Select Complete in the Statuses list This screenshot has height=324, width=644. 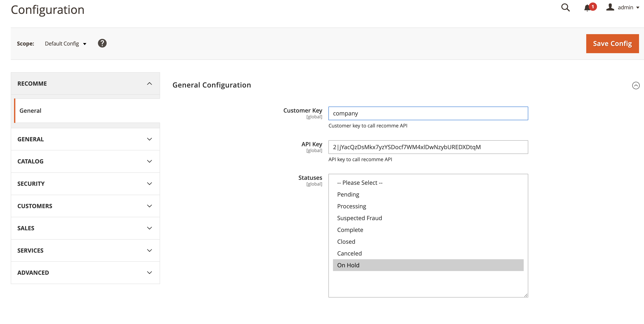click(350, 230)
